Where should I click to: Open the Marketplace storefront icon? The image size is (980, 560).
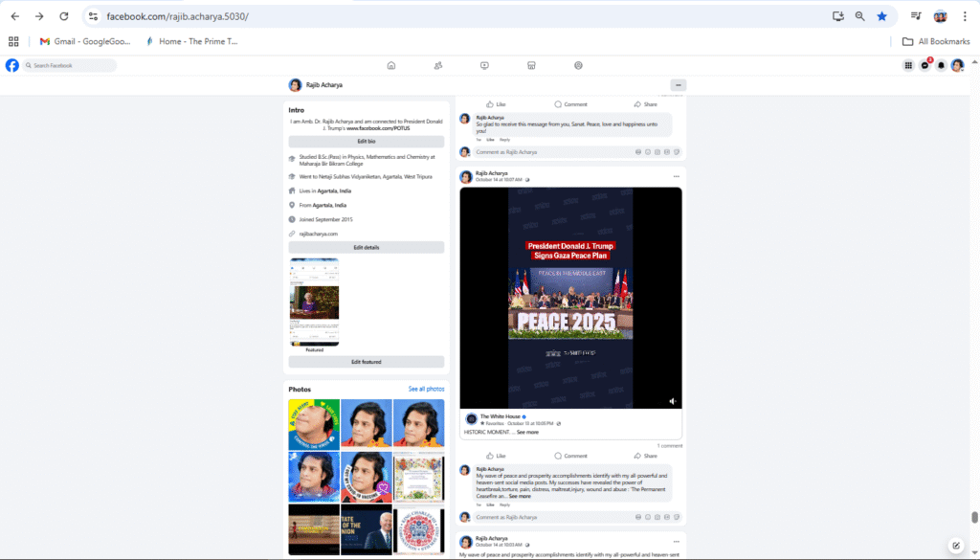point(531,65)
